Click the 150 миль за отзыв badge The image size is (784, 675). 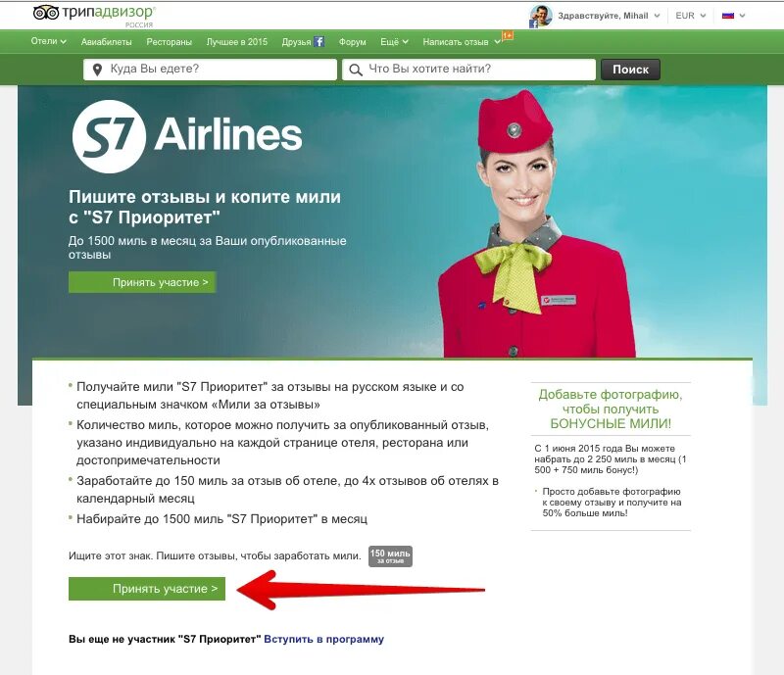point(390,556)
